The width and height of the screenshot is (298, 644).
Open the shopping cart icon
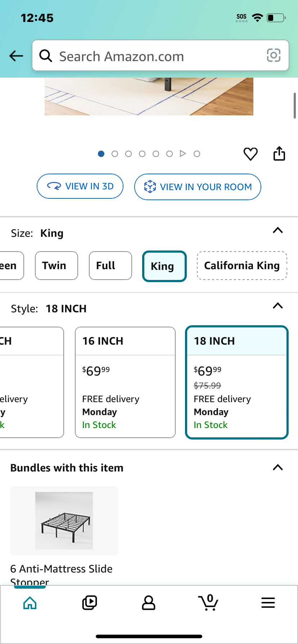[x=208, y=602]
